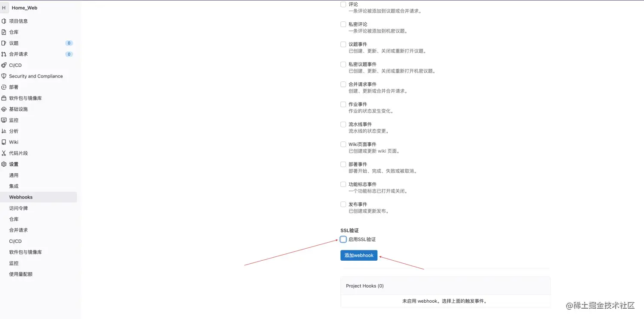The image size is (644, 319).
Task: Click the packages (软件包与镜像库) icon
Action: tap(4, 98)
